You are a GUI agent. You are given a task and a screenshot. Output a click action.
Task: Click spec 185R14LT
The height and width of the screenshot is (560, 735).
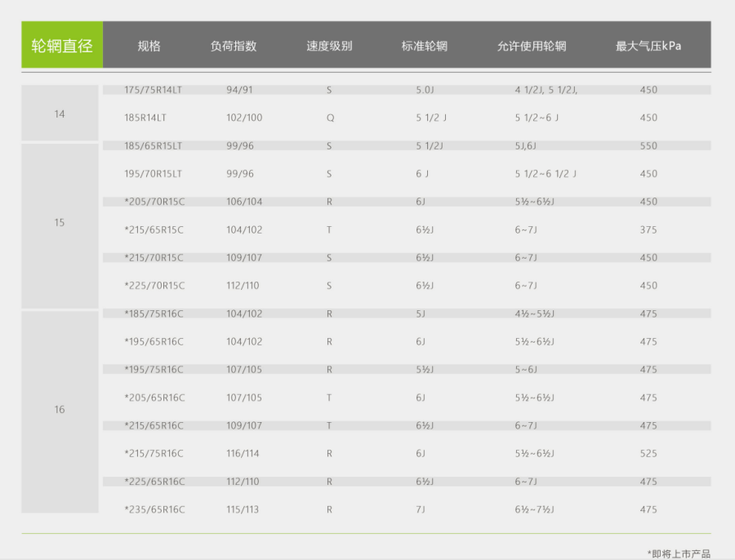145,118
